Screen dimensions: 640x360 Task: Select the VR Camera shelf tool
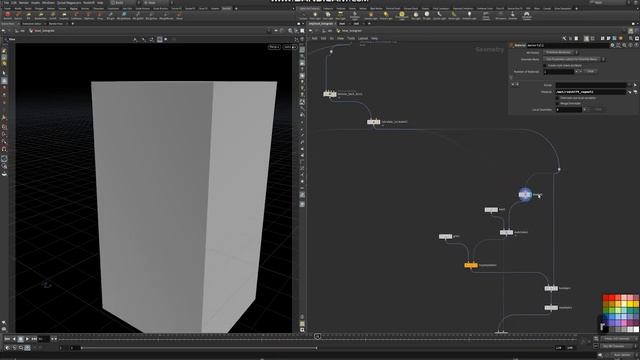pyautogui.click(x=500, y=16)
